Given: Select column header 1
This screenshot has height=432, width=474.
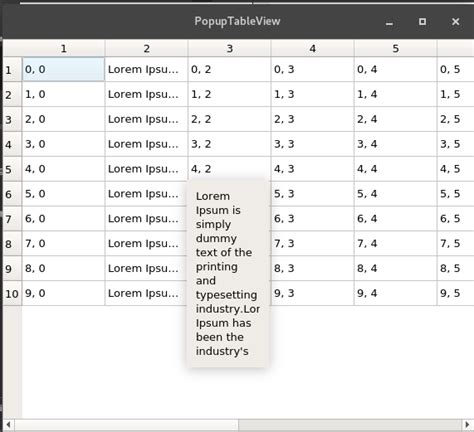Looking at the screenshot, I should (63, 49).
